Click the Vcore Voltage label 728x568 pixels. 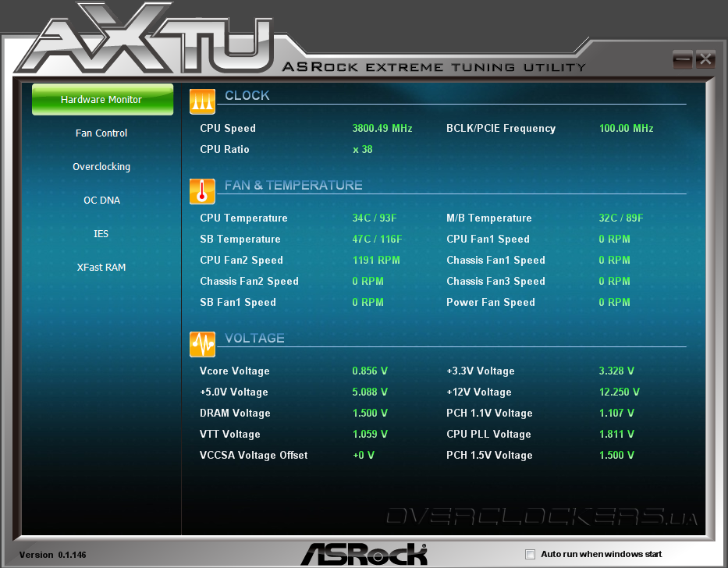tap(234, 371)
